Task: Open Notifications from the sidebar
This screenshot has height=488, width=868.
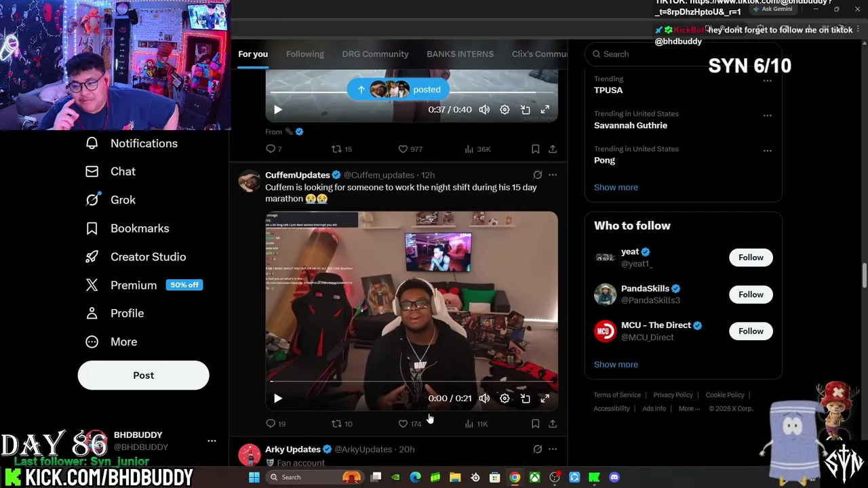Action: click(x=134, y=143)
